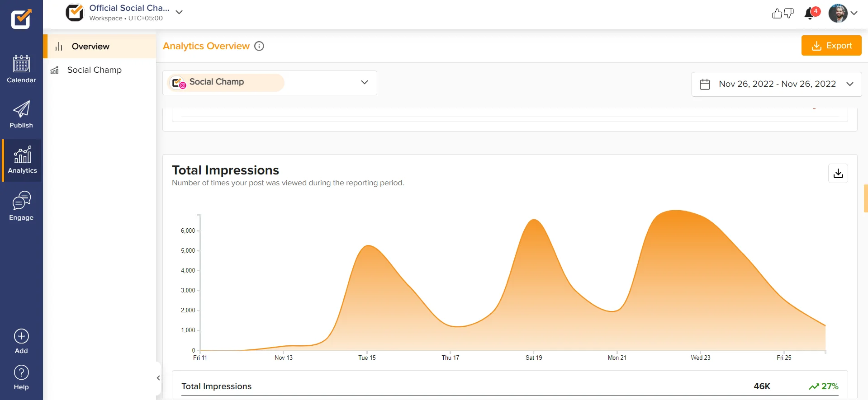This screenshot has height=400, width=868.
Task: Click the Export button
Action: pos(831,46)
